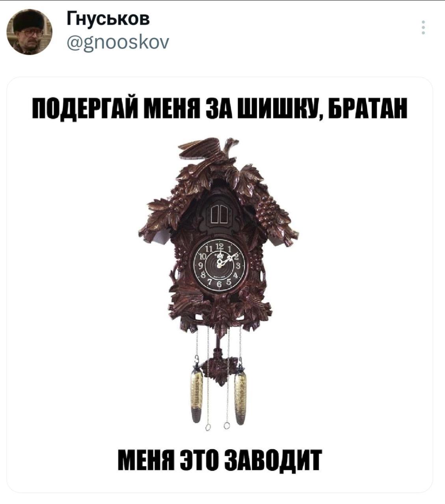
Task: Open the tweet's three-dot more menu
Action: pos(423,28)
